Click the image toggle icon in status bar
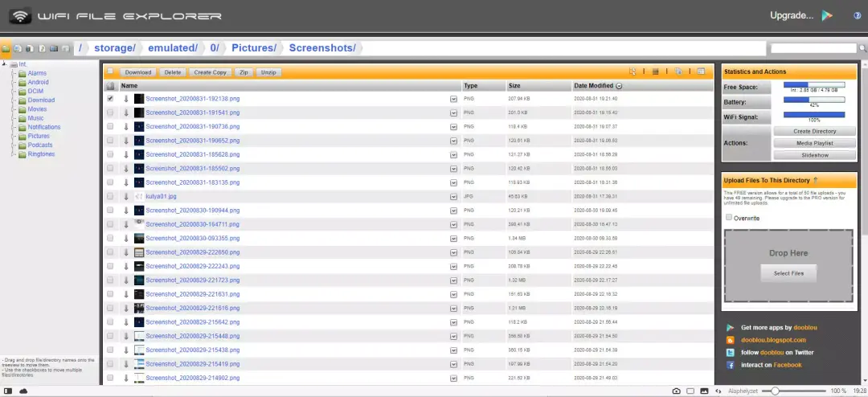This screenshot has height=397, width=868. [704, 391]
